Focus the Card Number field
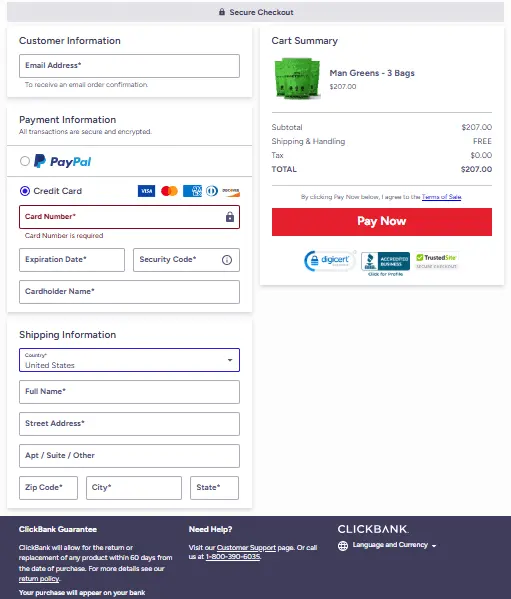 coord(129,217)
